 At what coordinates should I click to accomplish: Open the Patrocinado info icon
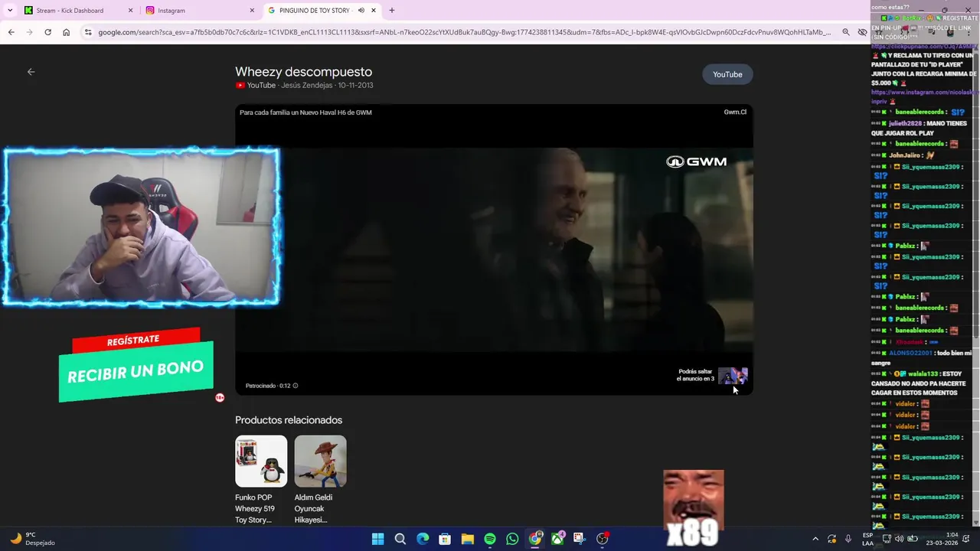(x=296, y=386)
